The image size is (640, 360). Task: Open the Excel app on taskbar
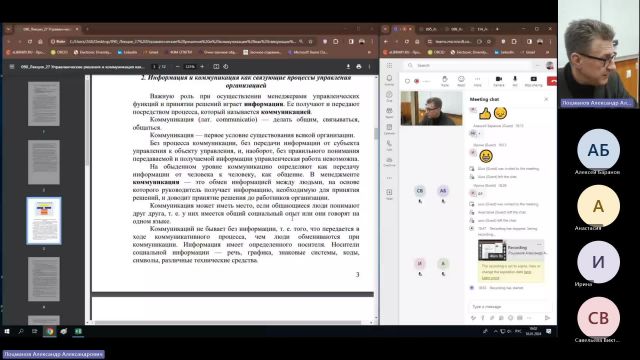78,331
